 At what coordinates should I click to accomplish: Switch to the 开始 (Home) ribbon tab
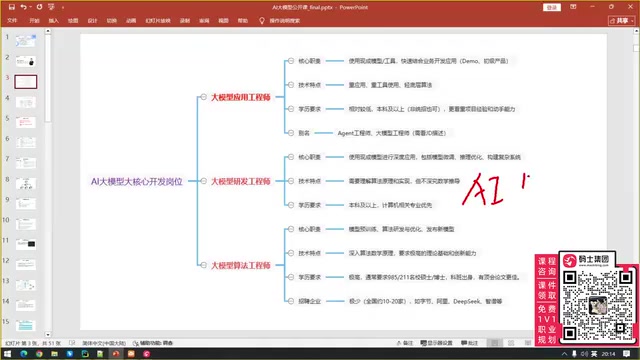(34, 20)
